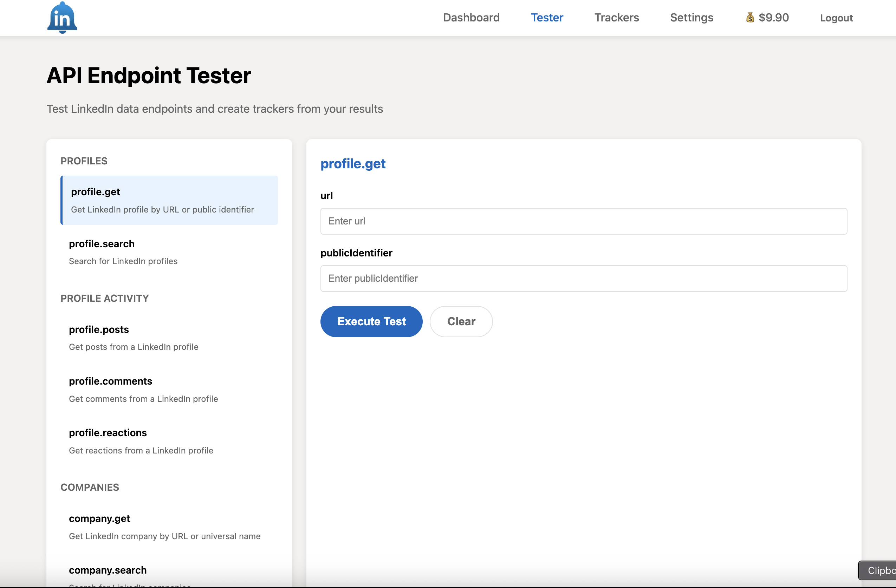Image resolution: width=896 pixels, height=588 pixels.
Task: Click the LinkedIn app logo
Action: click(62, 17)
